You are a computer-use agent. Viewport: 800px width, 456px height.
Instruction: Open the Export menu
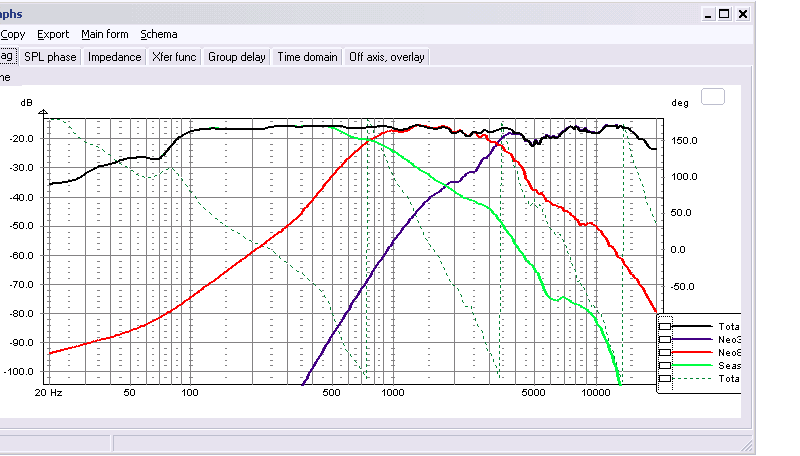pos(53,34)
